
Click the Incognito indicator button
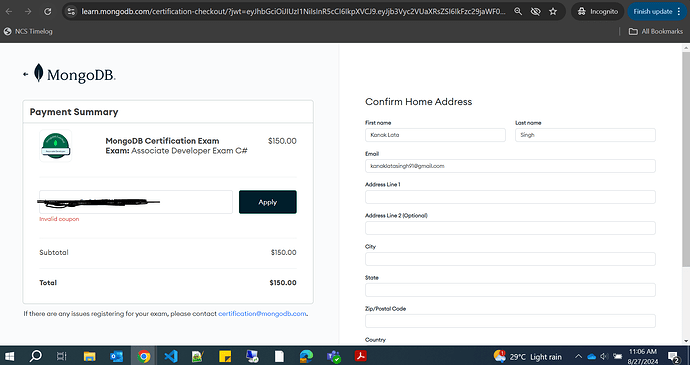tap(598, 12)
